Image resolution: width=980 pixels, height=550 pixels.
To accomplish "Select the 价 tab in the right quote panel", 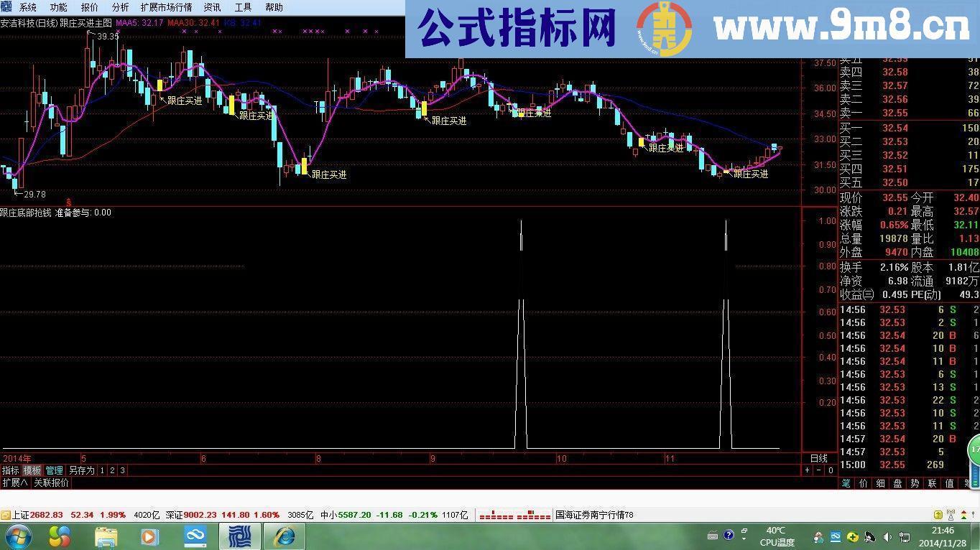I will click(x=864, y=482).
